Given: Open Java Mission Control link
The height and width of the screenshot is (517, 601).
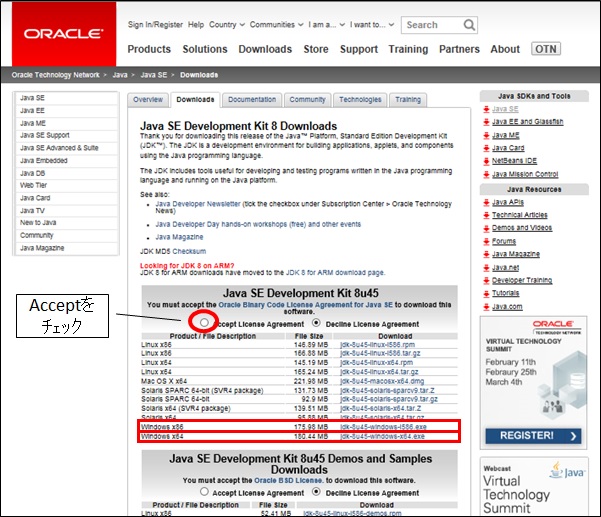Looking at the screenshot, I should point(525,174).
